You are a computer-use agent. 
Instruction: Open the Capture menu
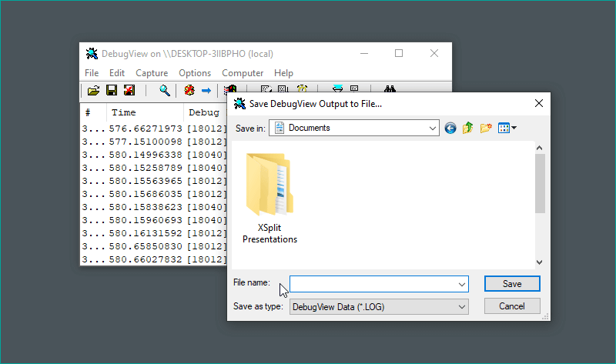click(x=152, y=73)
